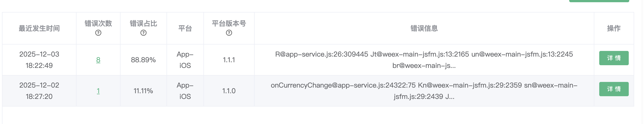Screen dimensions: 644x124
Task: Select the 2025-12-02 18:27:20 timestamp cell
Action: pyautogui.click(x=39, y=91)
